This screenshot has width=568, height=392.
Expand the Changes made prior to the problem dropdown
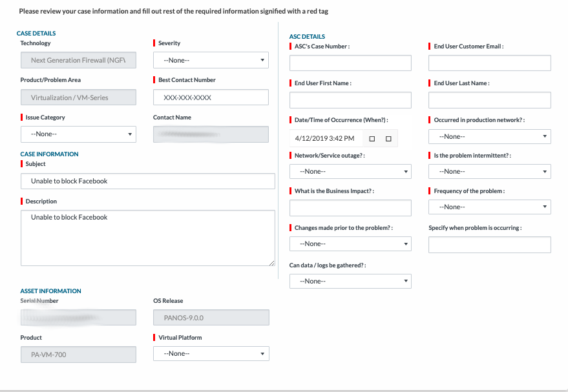point(350,243)
